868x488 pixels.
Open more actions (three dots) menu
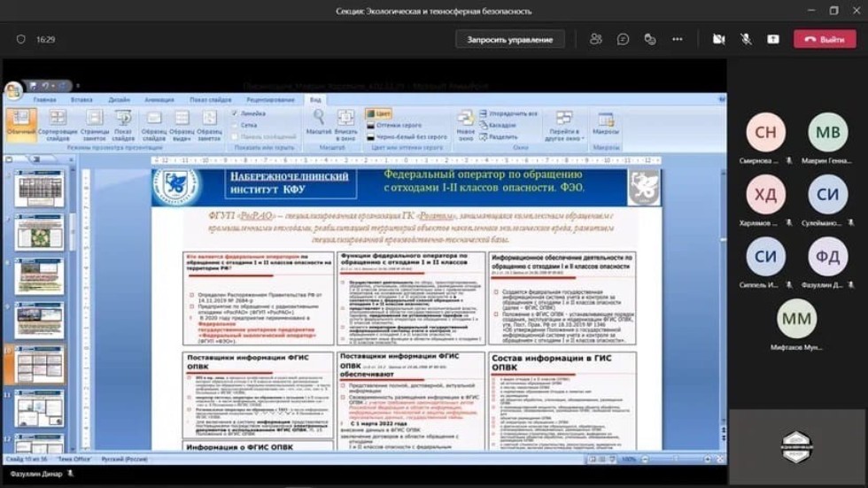tap(678, 39)
